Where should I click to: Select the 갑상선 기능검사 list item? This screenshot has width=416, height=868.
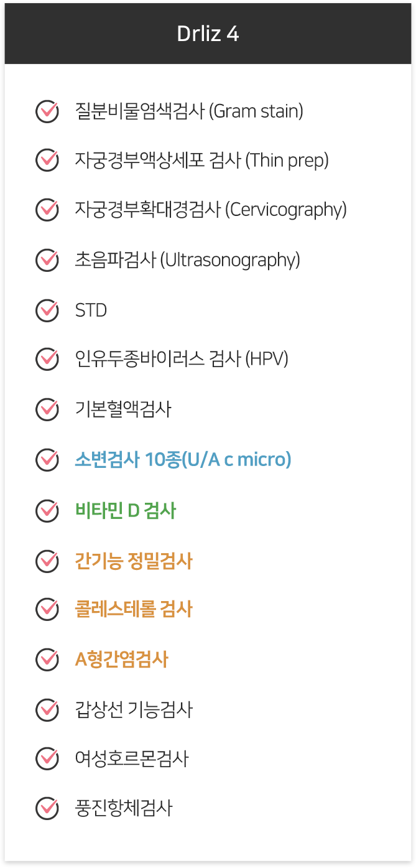pos(134,709)
